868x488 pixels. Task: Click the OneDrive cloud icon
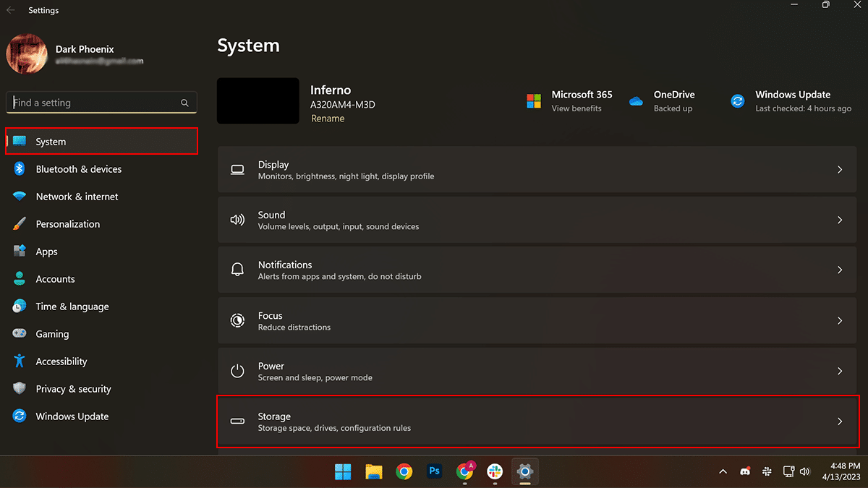[637, 101]
